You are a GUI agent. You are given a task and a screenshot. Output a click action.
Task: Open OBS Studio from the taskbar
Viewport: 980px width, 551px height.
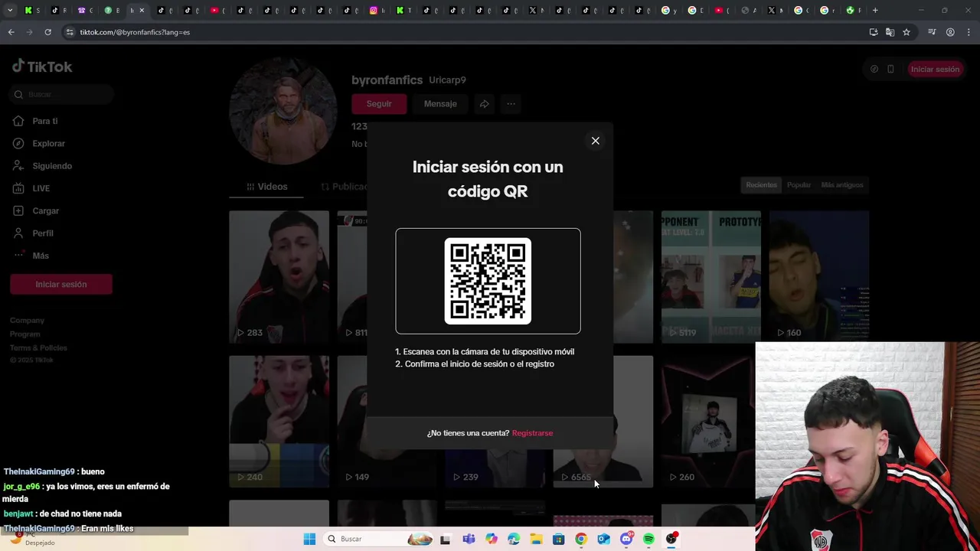pos(671,539)
